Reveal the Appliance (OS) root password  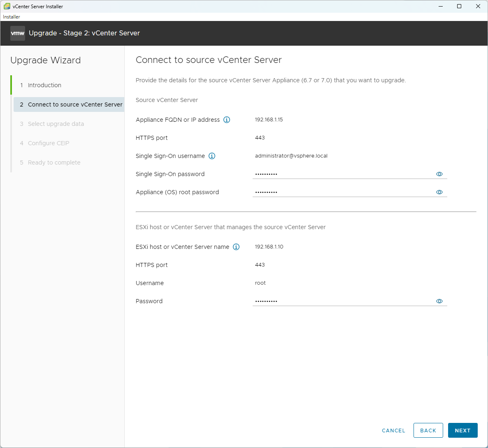[x=439, y=192]
